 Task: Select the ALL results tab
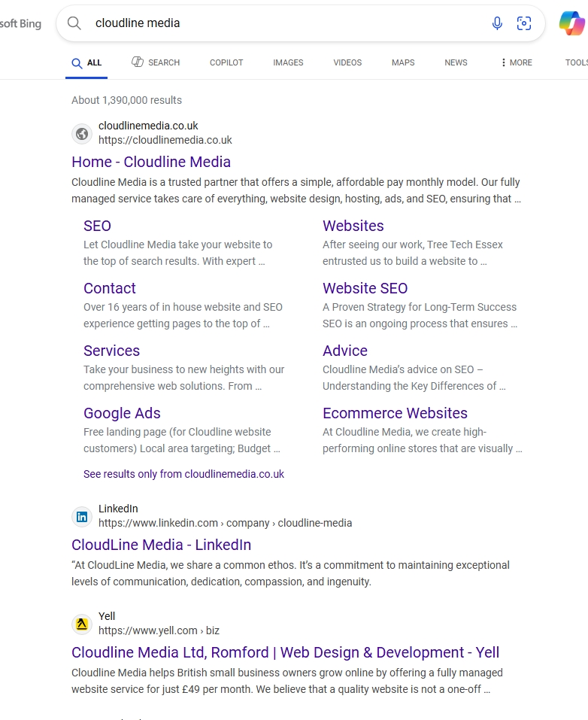86,63
